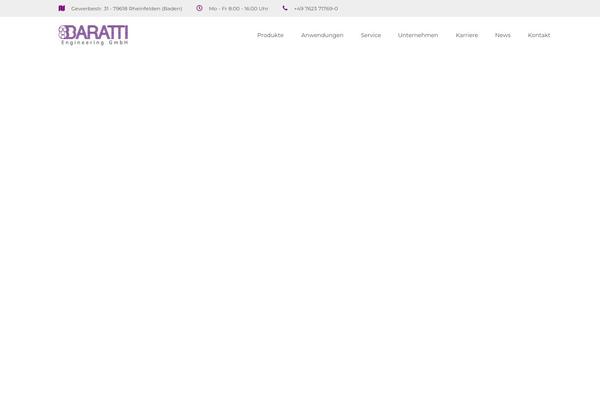Open the News page
Viewport: 600px width, 400px height.
[503, 35]
